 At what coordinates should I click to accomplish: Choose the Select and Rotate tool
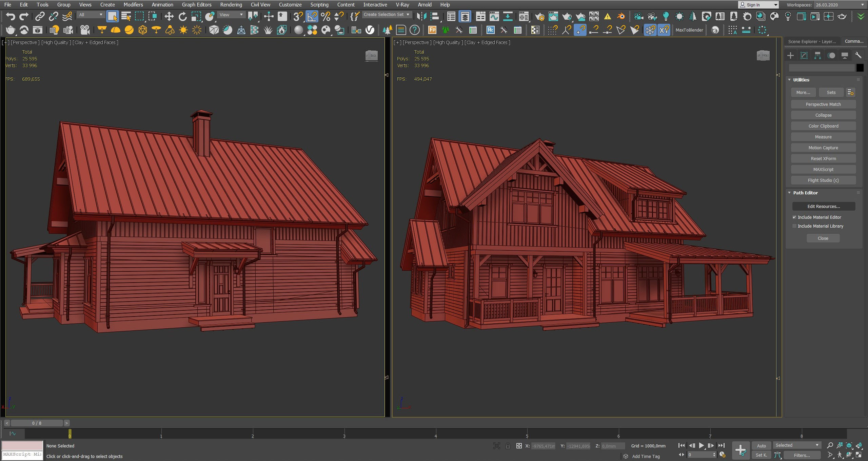tap(182, 16)
